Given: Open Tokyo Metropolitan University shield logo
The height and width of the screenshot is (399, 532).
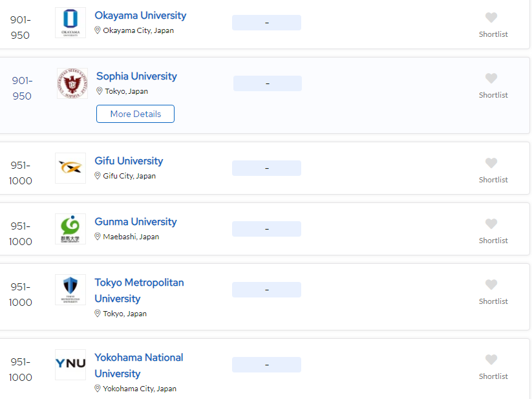Looking at the screenshot, I should point(70,290).
